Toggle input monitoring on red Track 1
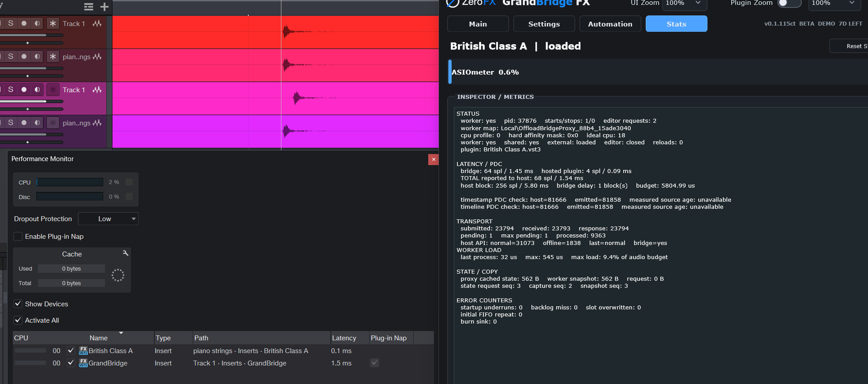 pos(37,23)
